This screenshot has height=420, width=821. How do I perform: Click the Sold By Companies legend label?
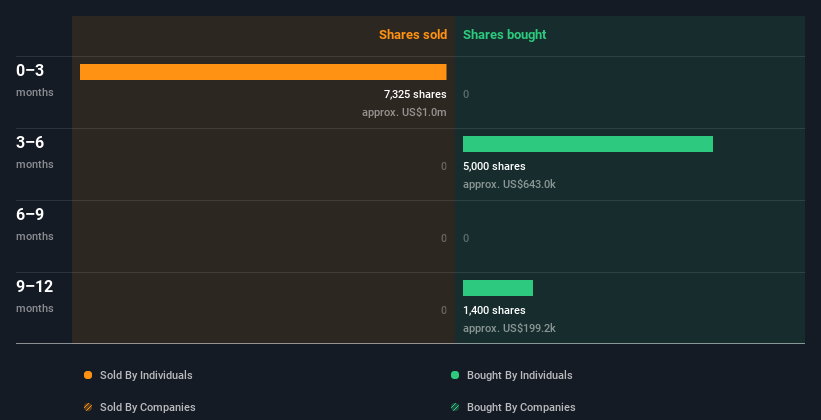pos(148,407)
